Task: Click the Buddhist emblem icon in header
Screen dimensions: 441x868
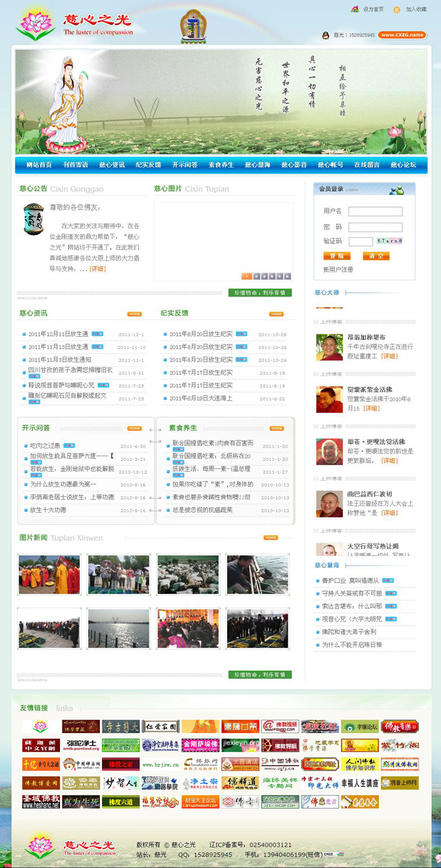Action: click(193, 26)
